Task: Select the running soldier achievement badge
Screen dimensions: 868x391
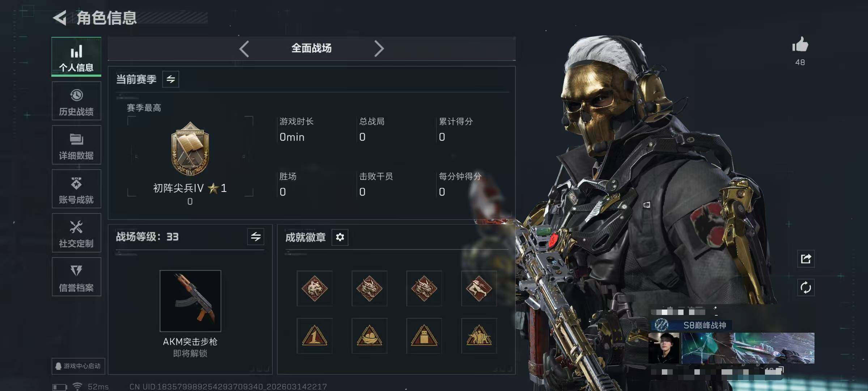Action: pyautogui.click(x=479, y=289)
